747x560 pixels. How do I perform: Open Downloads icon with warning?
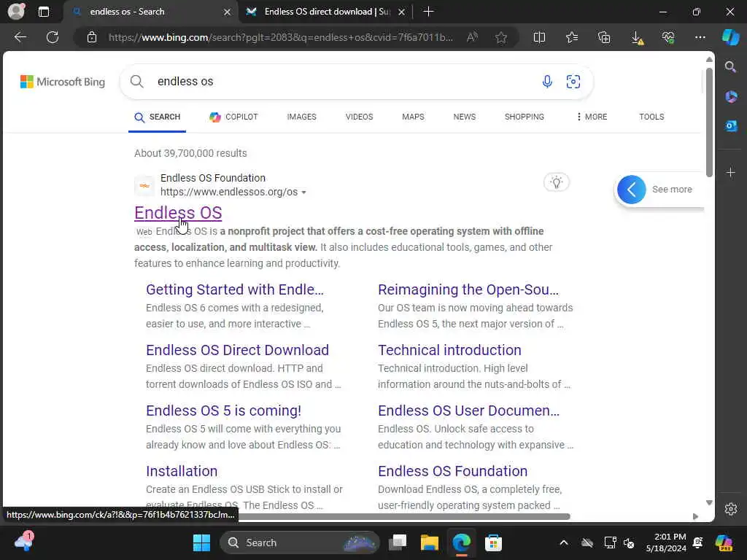tap(637, 38)
